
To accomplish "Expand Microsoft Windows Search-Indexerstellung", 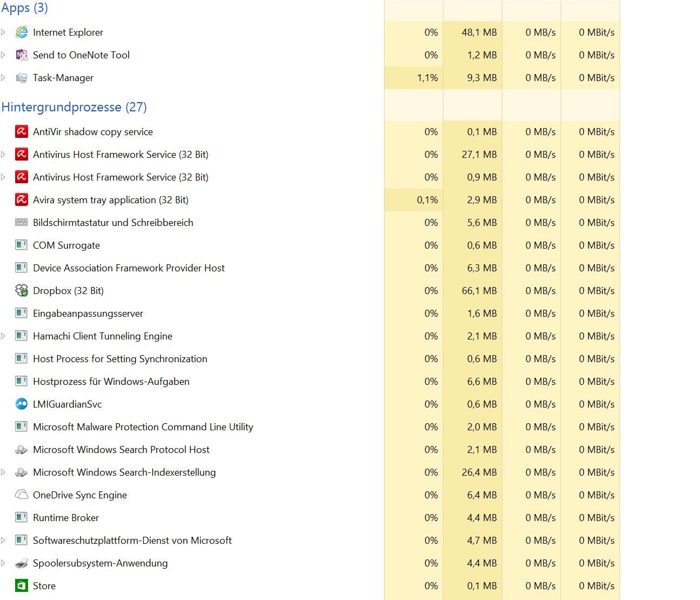I will (x=3, y=472).
